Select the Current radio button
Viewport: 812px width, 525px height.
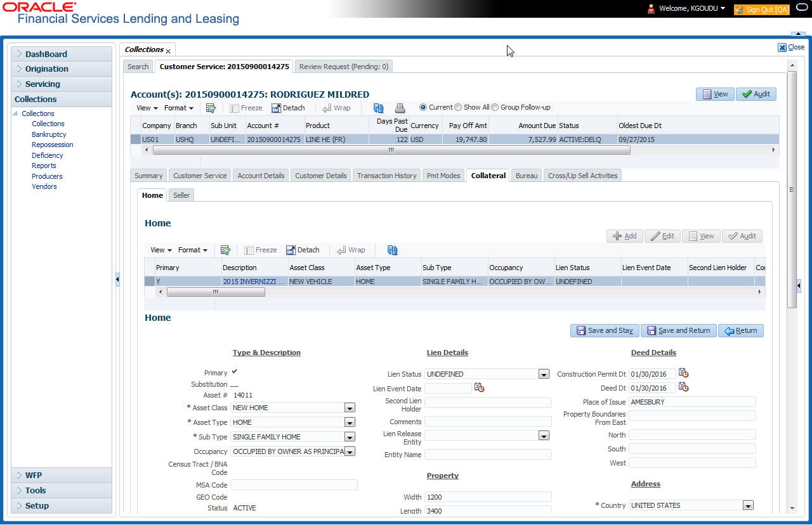pos(423,107)
